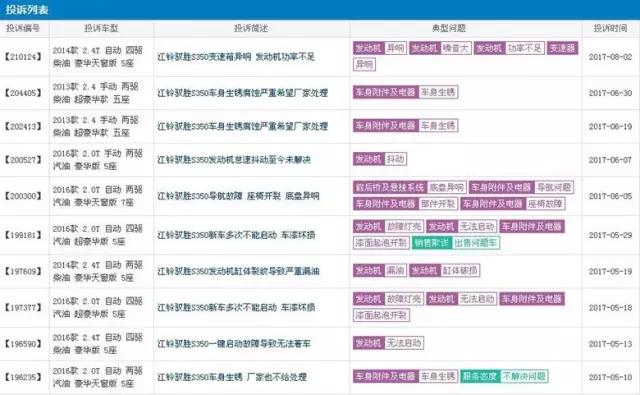Viewport: 640px width, 395px height.
Task: Click the 投诉时间 column header
Action: point(610,28)
